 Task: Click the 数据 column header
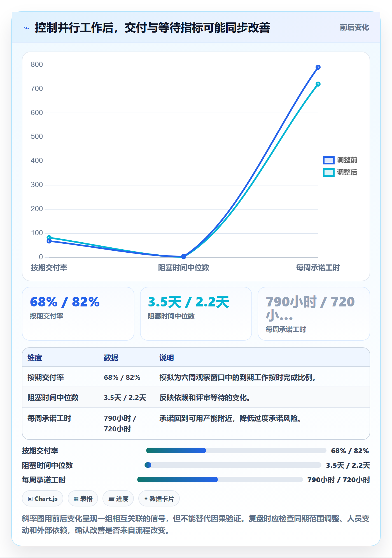click(x=111, y=358)
